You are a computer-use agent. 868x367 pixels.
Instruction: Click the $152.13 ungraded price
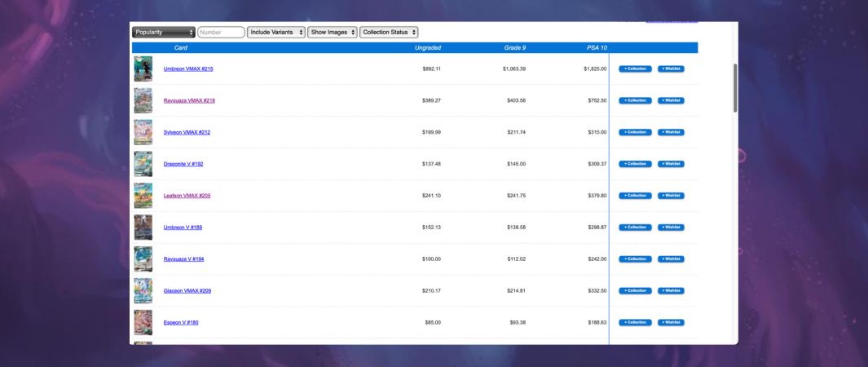432,228
